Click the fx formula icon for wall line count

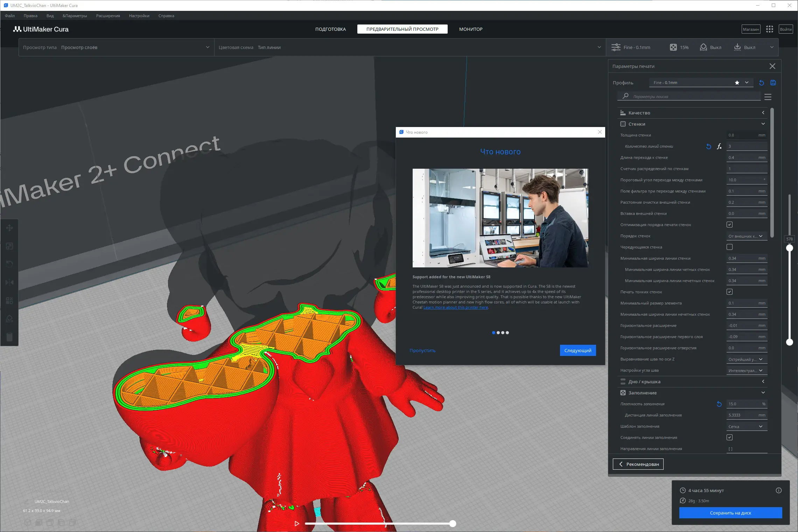click(x=719, y=146)
